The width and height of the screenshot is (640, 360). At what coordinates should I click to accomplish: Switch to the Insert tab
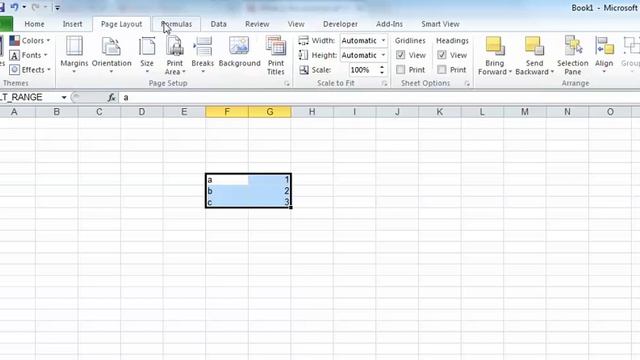pos(72,24)
